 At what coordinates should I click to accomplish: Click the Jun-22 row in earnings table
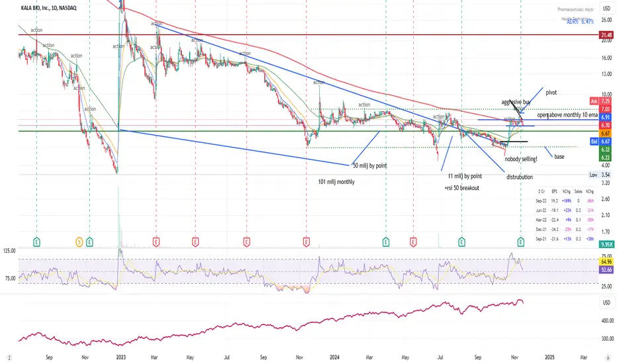[x=565, y=210]
